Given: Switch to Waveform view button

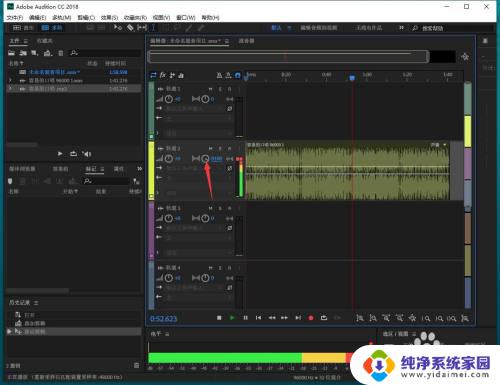Looking at the screenshot, I should click(23, 28).
